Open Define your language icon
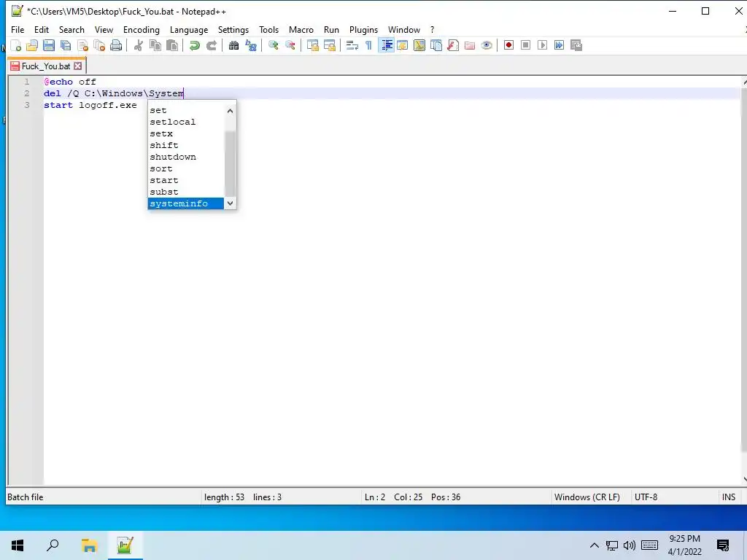Screen dimensions: 747x560 [x=403, y=45]
